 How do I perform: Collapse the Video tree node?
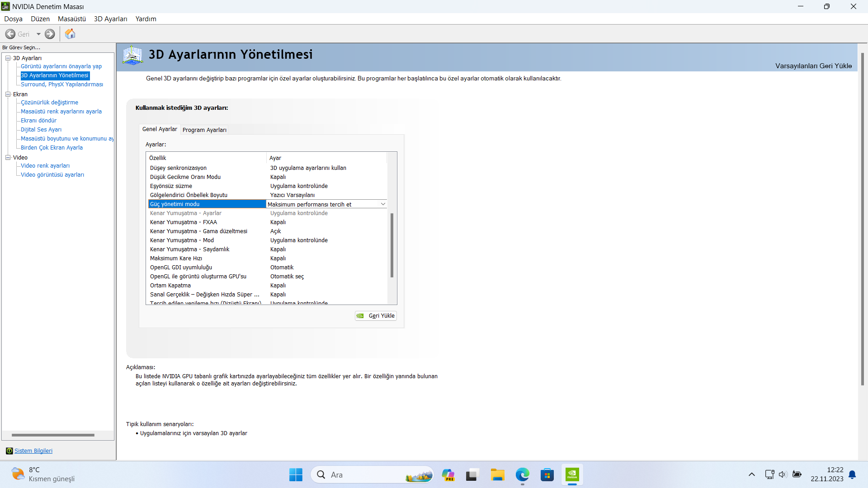8,157
